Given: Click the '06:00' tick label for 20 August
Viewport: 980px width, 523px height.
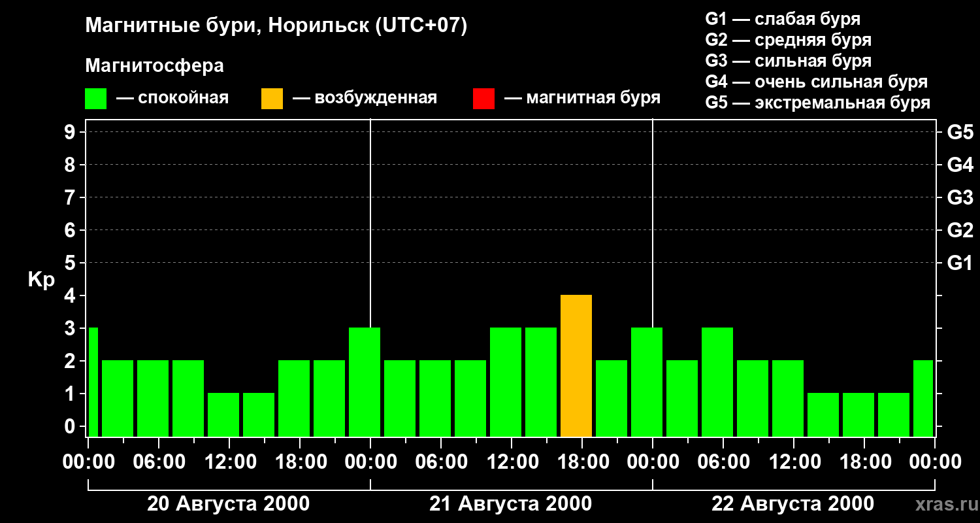Looking at the screenshot, I should coord(159,462).
